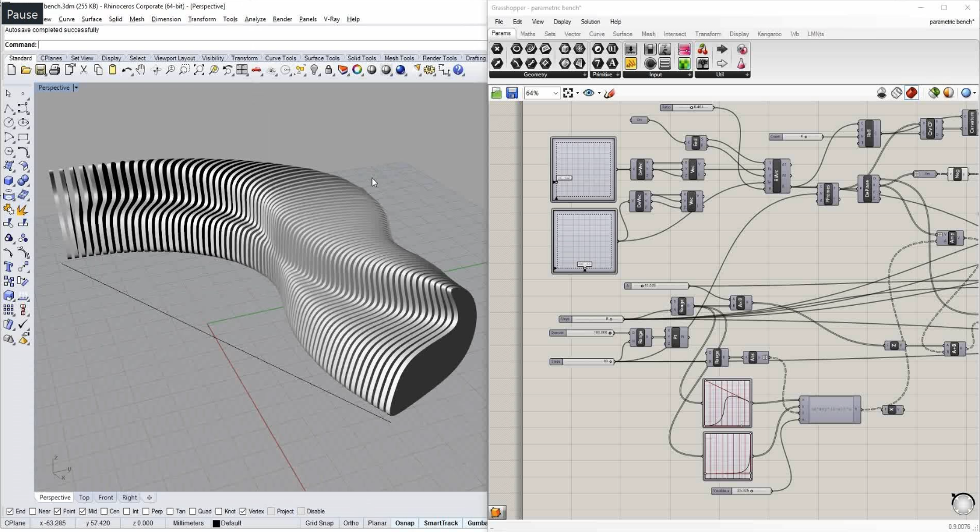Open the 64% zoom level dropdown
Image resolution: width=980 pixels, height=532 pixels.
pyautogui.click(x=555, y=93)
